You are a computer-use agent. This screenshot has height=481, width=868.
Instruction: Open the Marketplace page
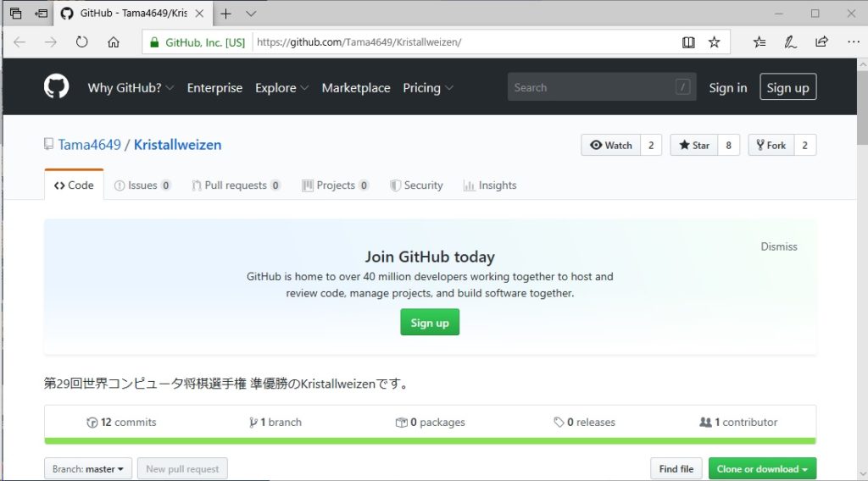356,88
